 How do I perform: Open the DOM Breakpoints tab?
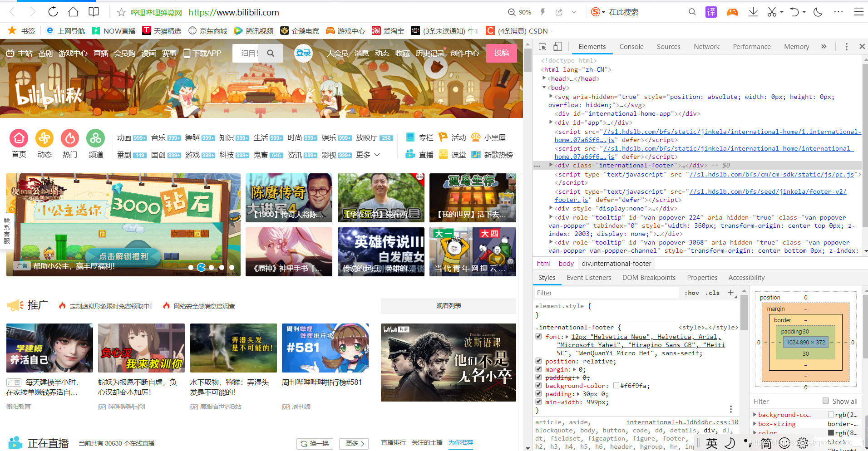click(x=649, y=277)
